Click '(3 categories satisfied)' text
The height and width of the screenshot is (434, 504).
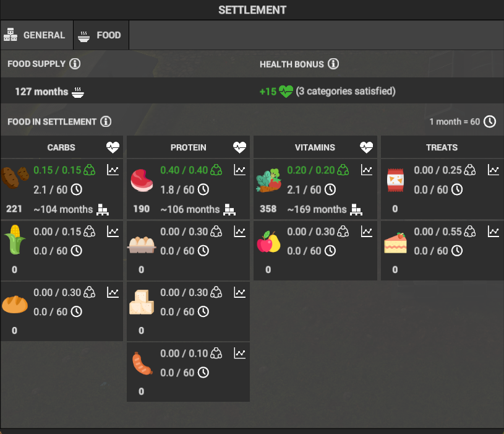point(346,92)
